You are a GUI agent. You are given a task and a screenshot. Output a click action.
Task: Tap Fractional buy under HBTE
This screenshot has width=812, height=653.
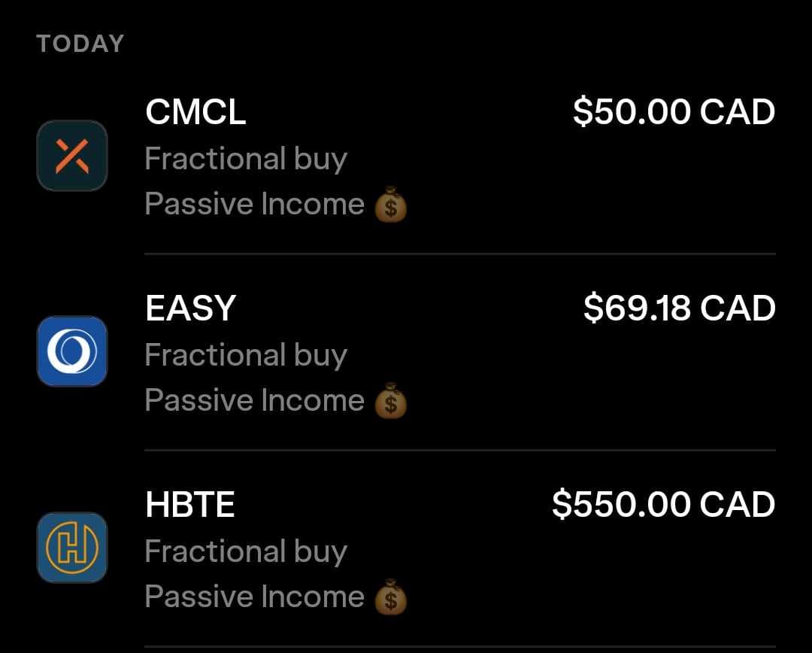(x=246, y=551)
